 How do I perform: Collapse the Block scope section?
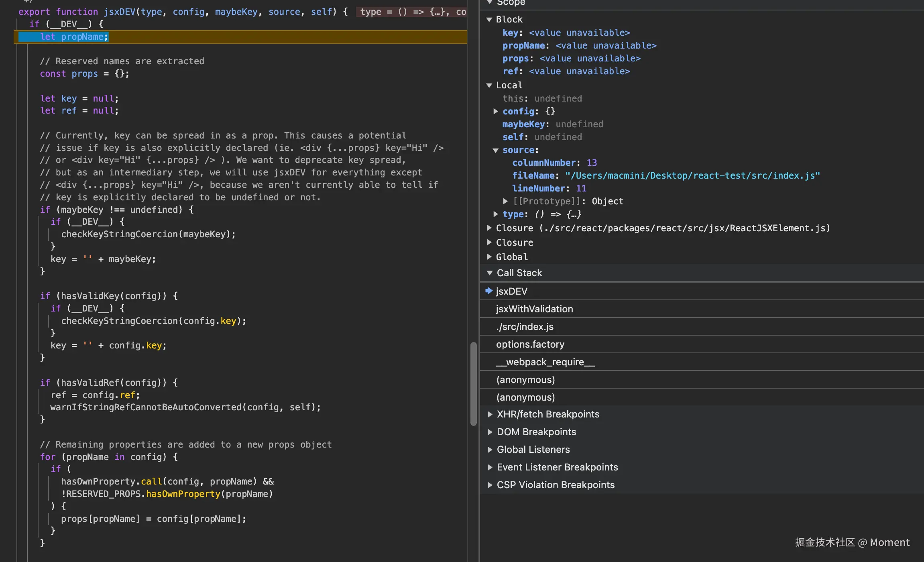tap(489, 20)
